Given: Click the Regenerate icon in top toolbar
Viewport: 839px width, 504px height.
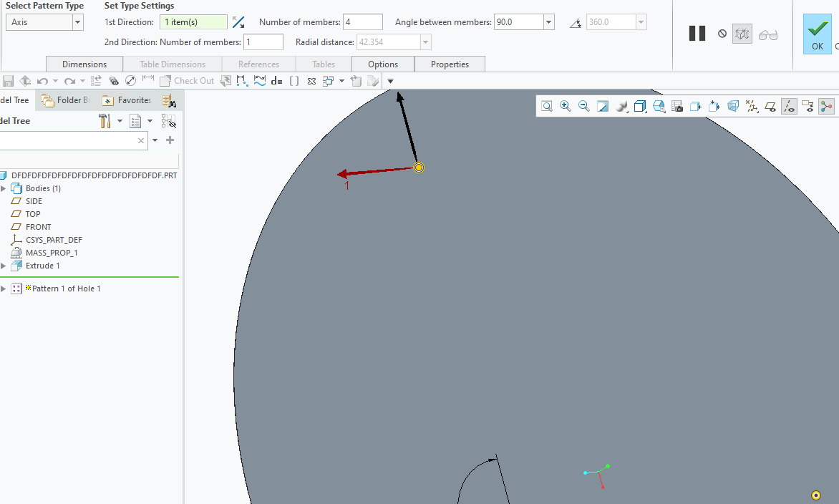Looking at the screenshot, I should point(25,80).
